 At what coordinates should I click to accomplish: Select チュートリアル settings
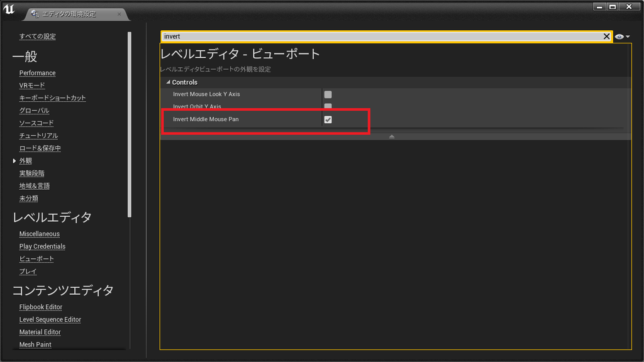point(38,136)
